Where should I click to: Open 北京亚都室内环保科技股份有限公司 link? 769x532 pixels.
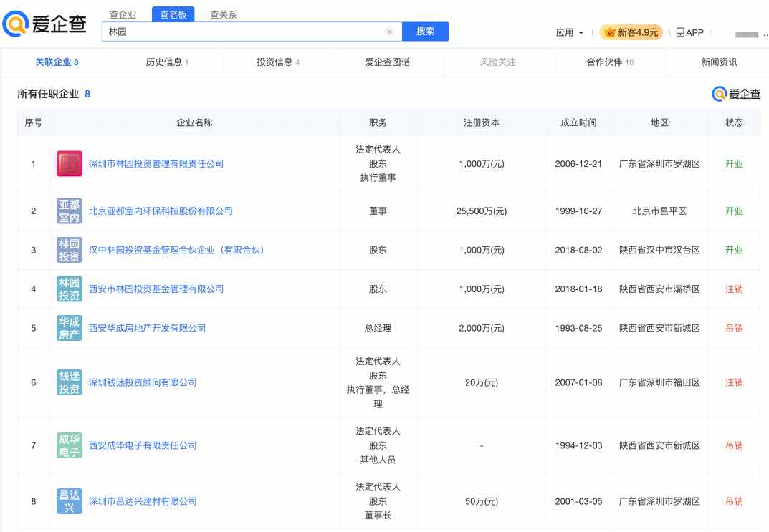pyautogui.click(x=161, y=211)
